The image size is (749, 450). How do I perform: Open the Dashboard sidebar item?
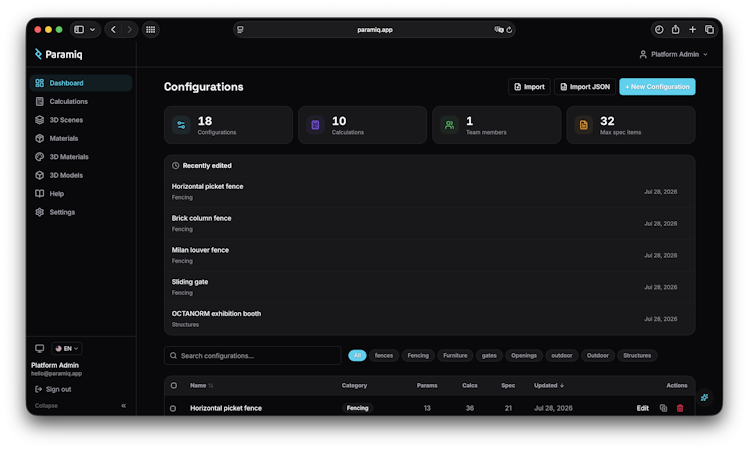(81, 83)
